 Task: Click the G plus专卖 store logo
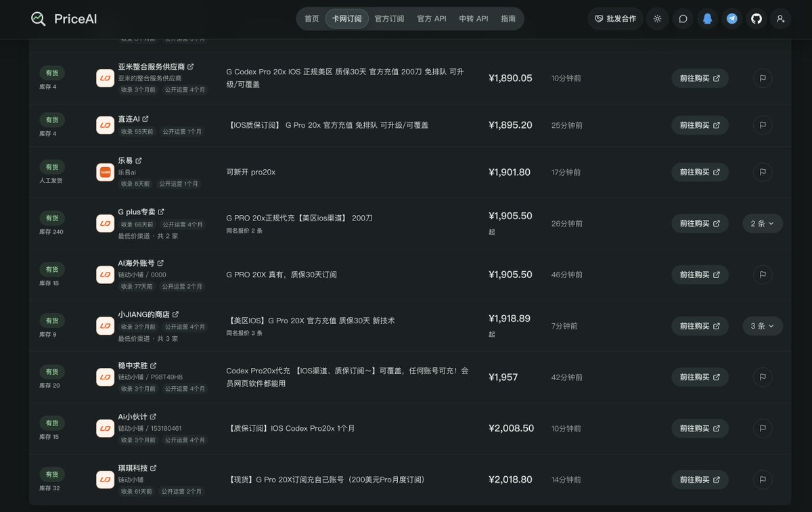coord(105,223)
